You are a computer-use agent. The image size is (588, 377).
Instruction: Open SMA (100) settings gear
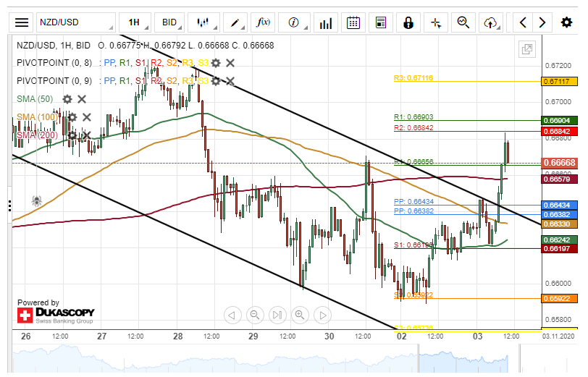72,117
